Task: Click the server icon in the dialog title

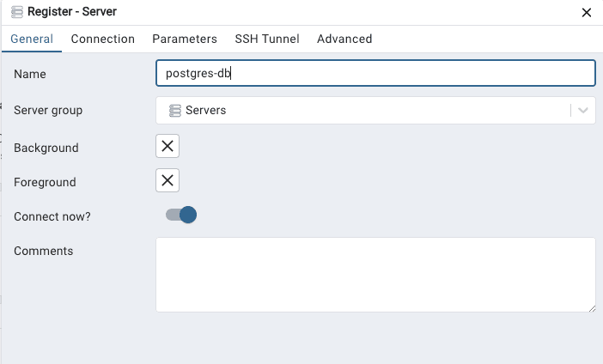Action: click(x=17, y=12)
